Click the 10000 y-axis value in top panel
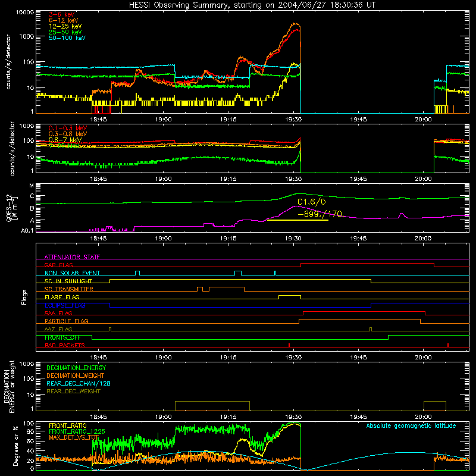Screen dimensions: 476x476 25,12
